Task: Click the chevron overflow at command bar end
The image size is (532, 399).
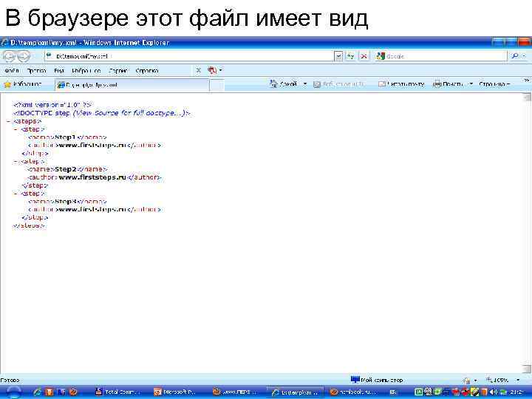Action: click(526, 81)
